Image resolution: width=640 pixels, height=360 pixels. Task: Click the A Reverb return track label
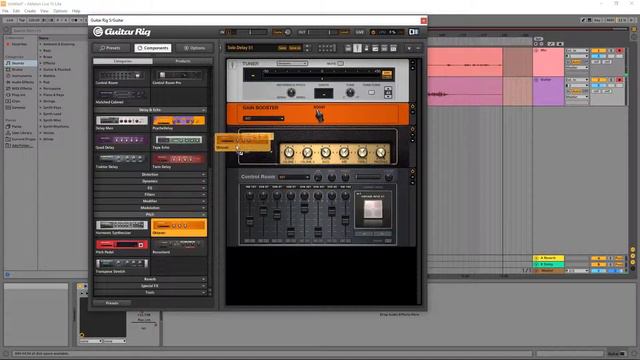coord(549,258)
